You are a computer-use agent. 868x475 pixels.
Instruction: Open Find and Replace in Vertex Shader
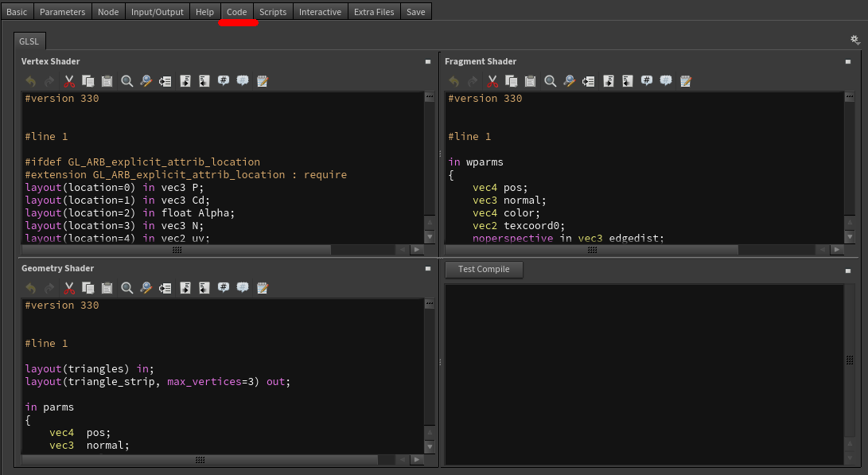(146, 81)
